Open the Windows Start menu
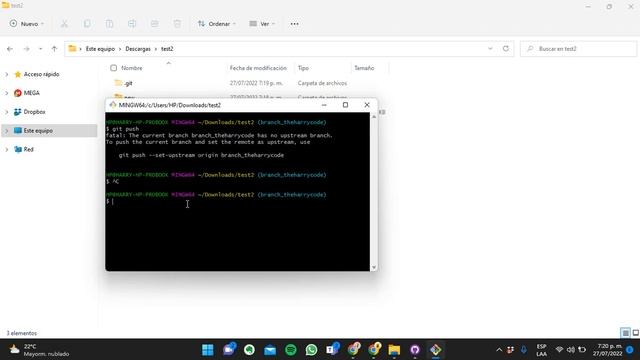Image resolution: width=640 pixels, height=360 pixels. coord(208,350)
